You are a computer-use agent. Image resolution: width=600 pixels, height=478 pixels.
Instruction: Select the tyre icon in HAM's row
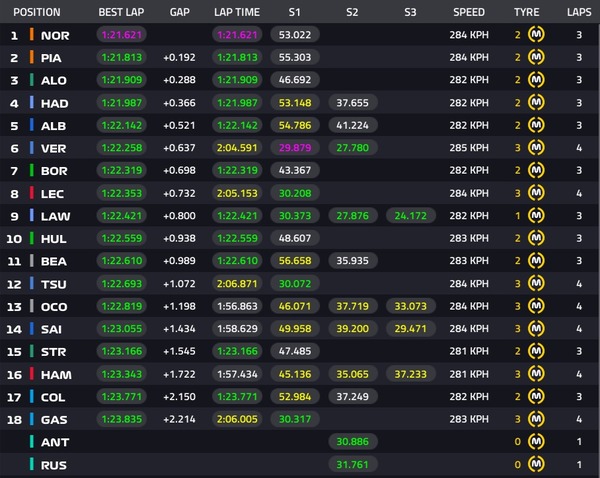pyautogui.click(x=536, y=374)
